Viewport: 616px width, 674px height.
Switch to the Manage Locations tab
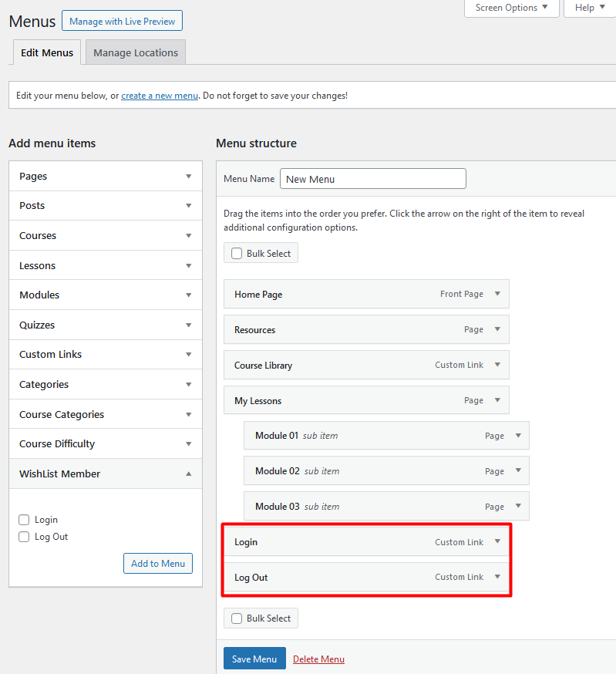[136, 52]
